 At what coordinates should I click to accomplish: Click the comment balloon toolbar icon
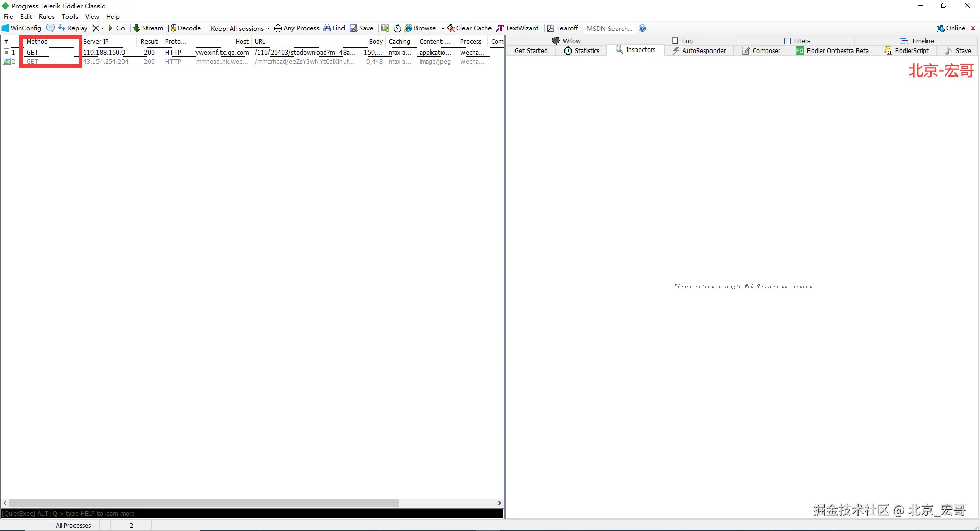coord(50,28)
